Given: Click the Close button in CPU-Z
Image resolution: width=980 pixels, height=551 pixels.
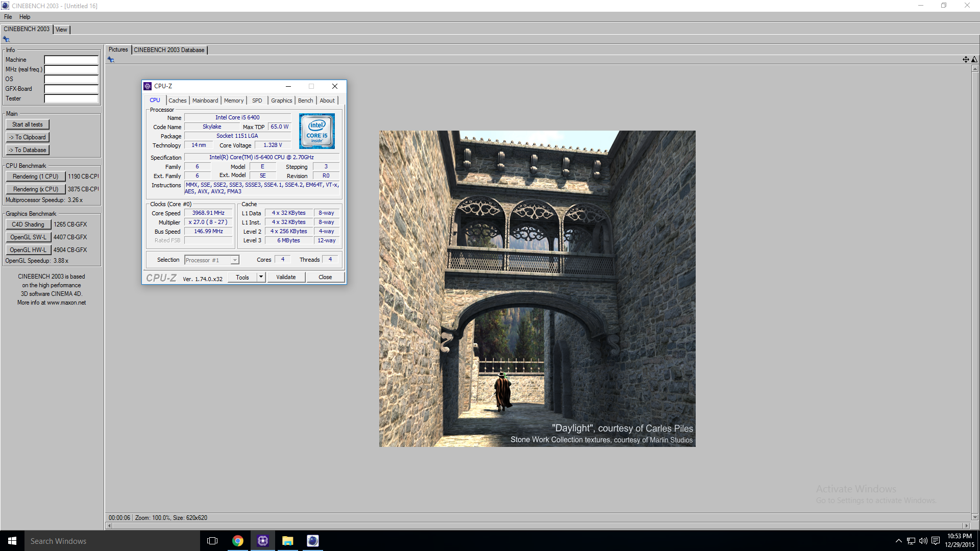Looking at the screenshot, I should [x=325, y=278].
